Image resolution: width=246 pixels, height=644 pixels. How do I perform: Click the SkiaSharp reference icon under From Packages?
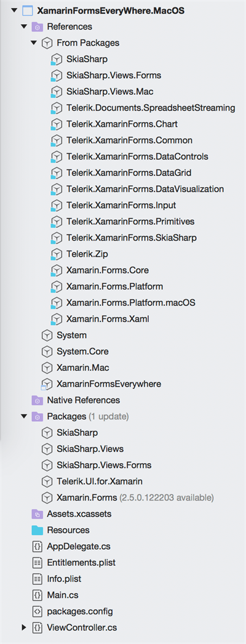56,60
